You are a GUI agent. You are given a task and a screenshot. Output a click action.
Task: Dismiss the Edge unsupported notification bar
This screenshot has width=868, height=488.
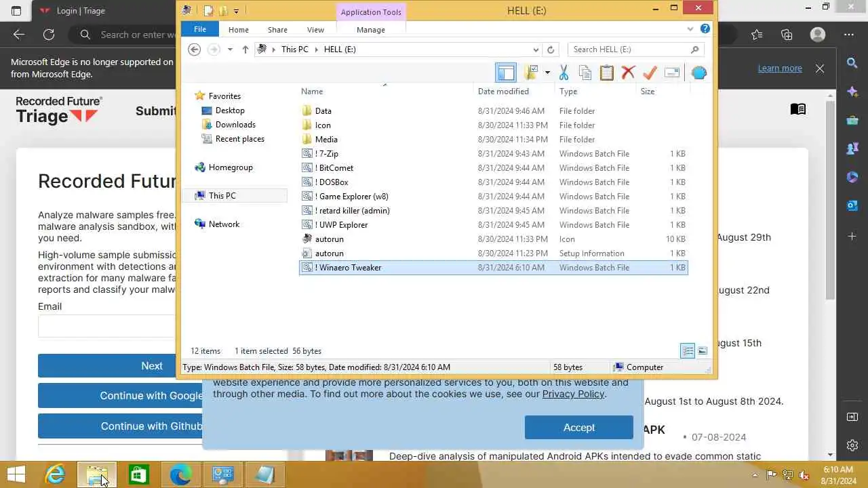[x=820, y=68]
